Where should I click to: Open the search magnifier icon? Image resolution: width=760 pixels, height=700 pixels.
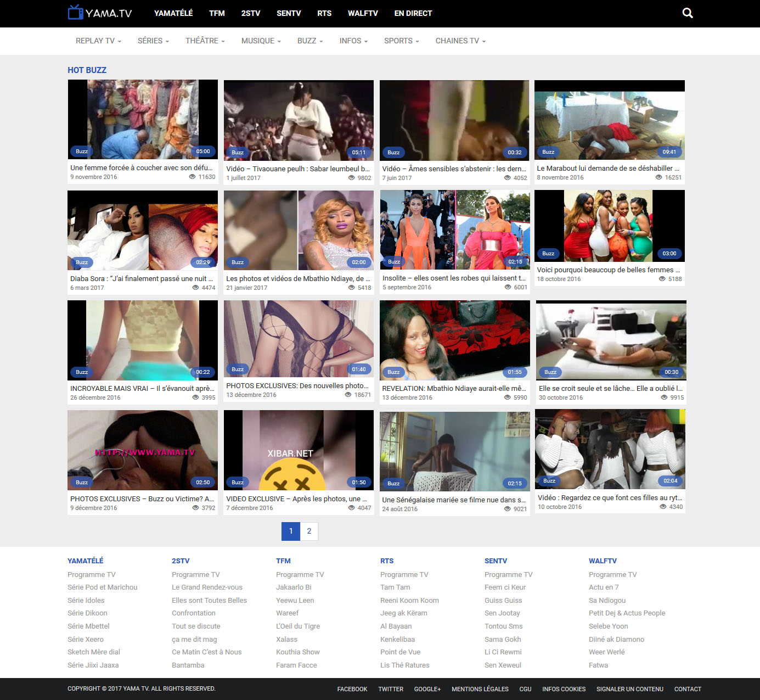(x=688, y=13)
